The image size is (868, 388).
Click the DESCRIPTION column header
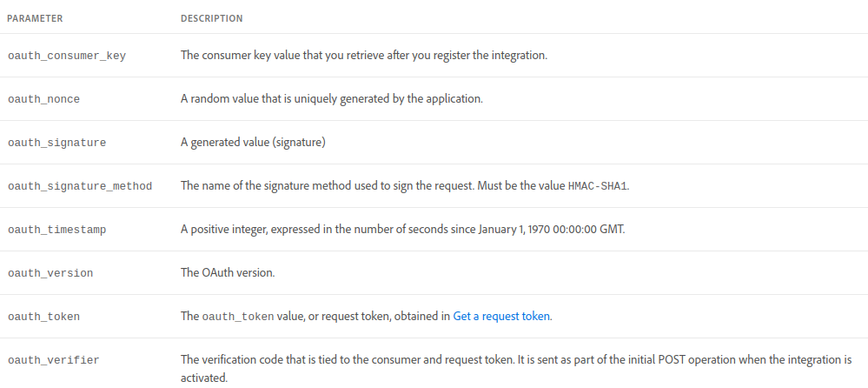(x=211, y=18)
